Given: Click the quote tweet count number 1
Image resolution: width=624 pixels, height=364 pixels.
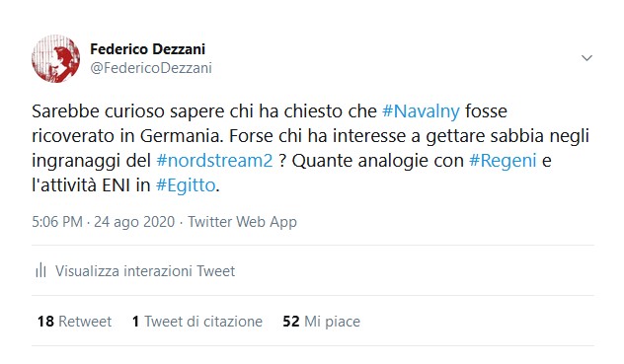Looking at the screenshot, I should pos(135,321).
